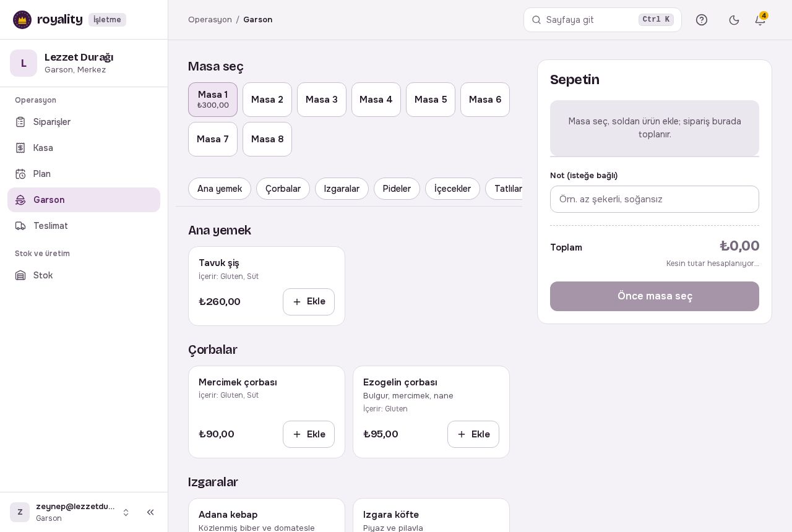Jump to Tatlılar category
Screen dimensions: 792x532
click(504, 189)
